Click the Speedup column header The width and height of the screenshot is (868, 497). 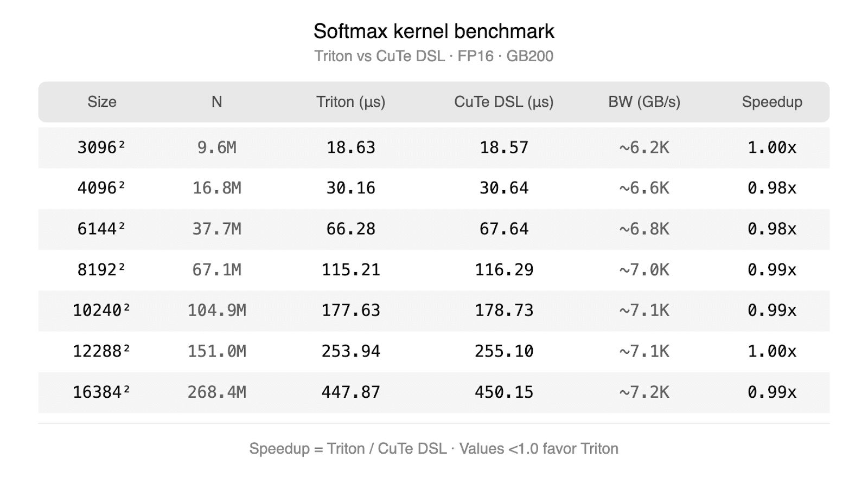click(771, 102)
